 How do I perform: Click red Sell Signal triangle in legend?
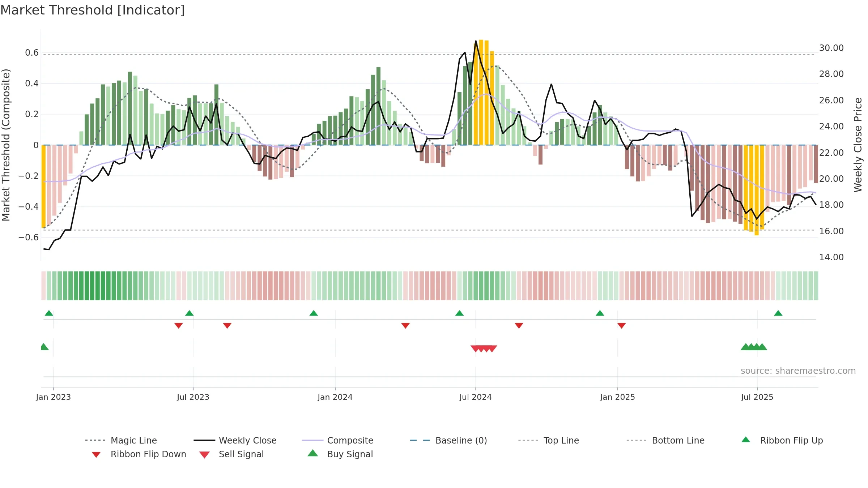click(x=204, y=455)
